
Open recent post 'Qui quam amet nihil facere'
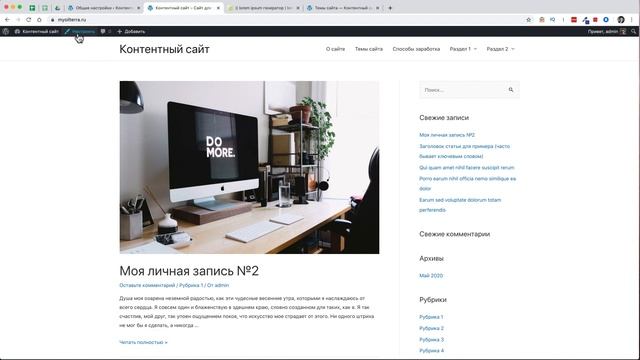pos(467,168)
